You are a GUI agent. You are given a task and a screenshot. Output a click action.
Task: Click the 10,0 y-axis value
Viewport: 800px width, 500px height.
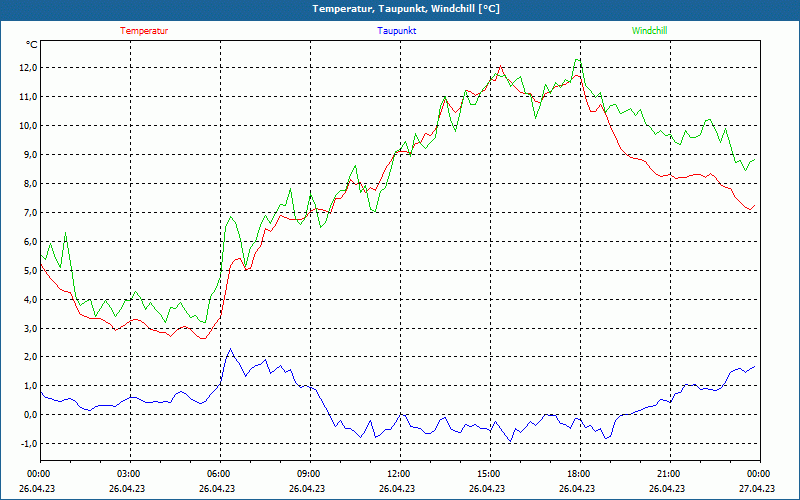coord(29,126)
